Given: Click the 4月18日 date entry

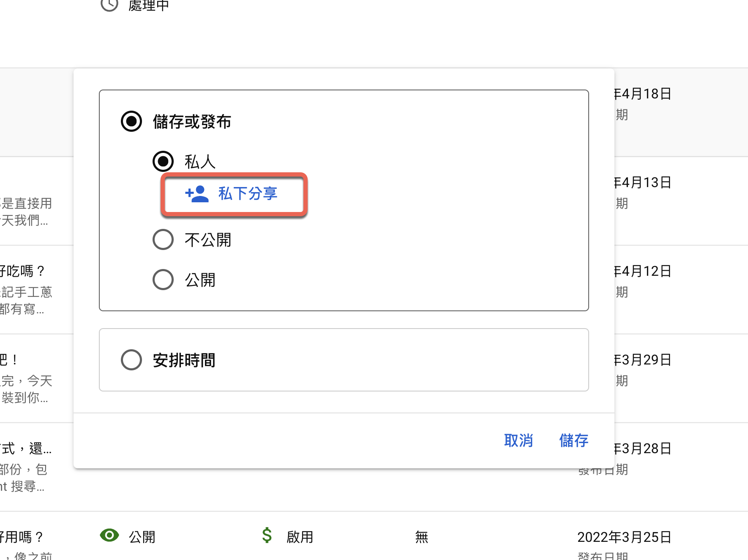Looking at the screenshot, I should point(643,94).
